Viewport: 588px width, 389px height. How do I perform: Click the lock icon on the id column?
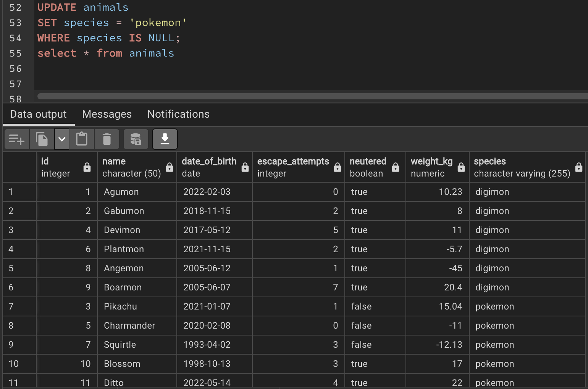87,167
